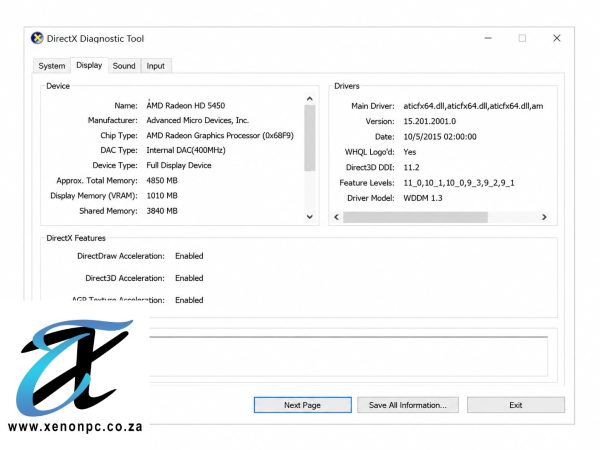Viewport: 600px width, 450px height.
Task: Switch to the System tab
Action: [52, 66]
